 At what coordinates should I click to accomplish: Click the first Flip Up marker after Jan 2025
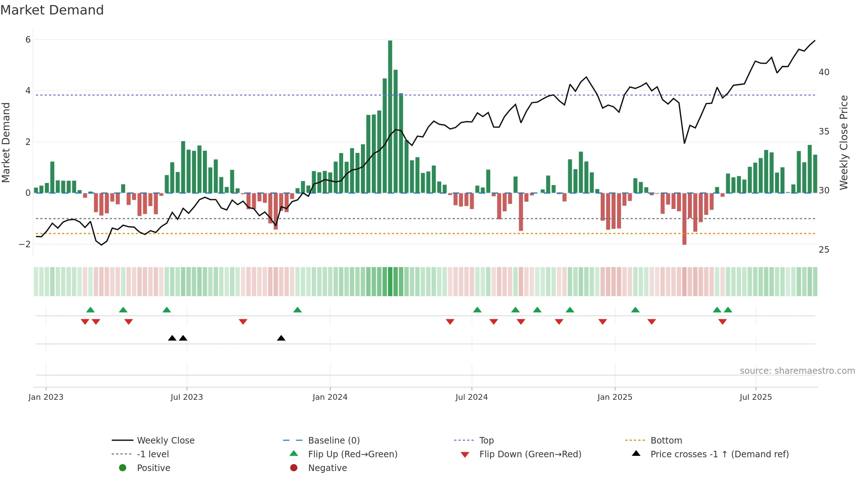coord(635,310)
